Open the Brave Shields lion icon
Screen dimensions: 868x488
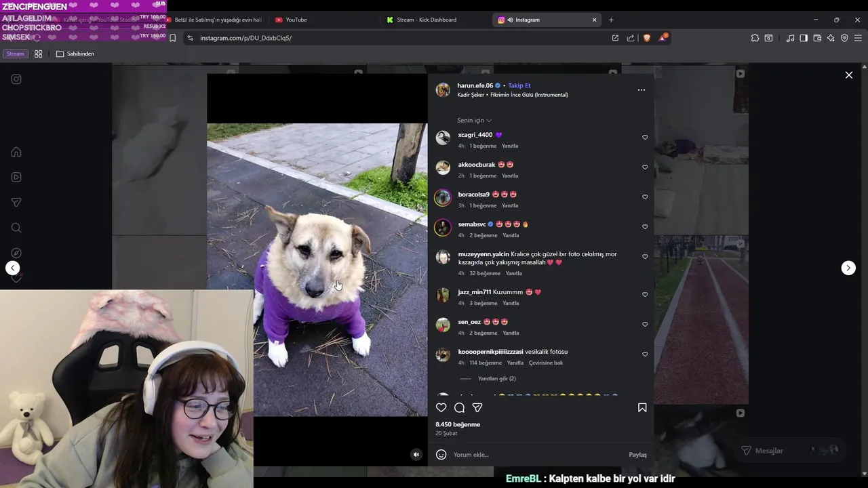(646, 38)
